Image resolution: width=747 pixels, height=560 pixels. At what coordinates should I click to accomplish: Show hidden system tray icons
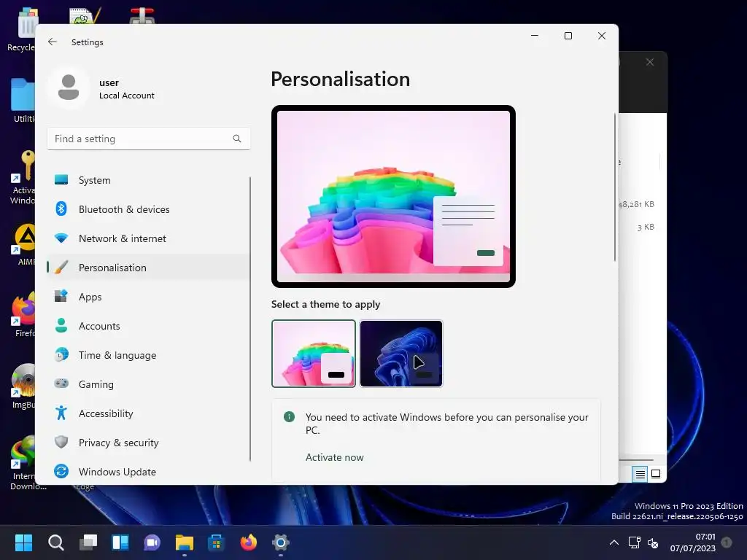click(614, 542)
